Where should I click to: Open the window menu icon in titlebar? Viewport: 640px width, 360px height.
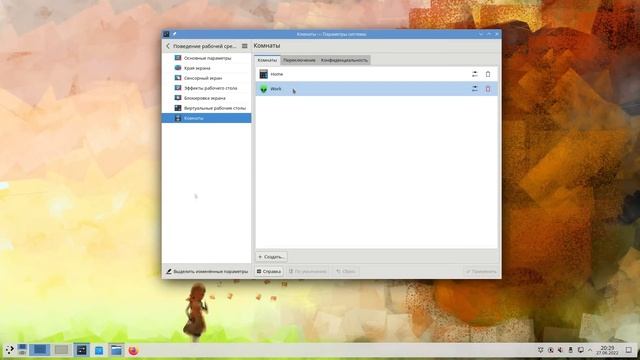[166, 34]
